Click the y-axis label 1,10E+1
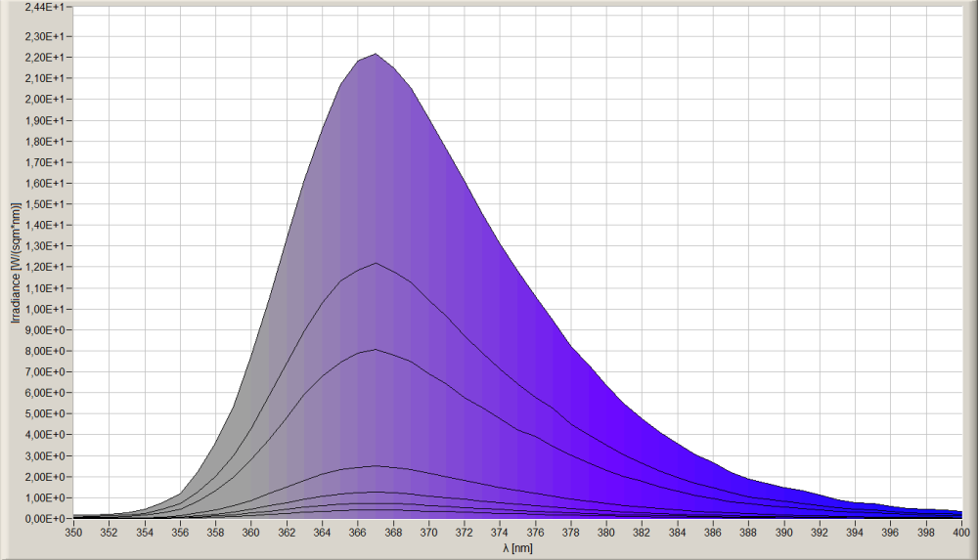This screenshot has height=560, width=978. [x=43, y=288]
